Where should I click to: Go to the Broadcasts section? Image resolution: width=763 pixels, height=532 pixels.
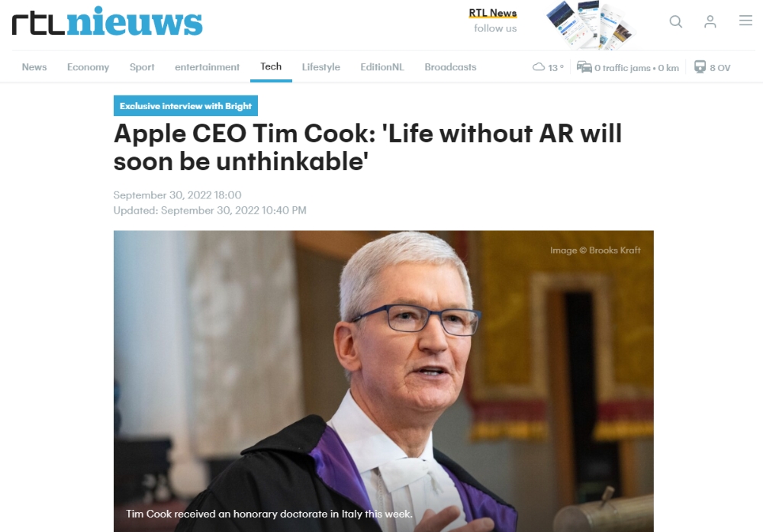[x=450, y=67]
